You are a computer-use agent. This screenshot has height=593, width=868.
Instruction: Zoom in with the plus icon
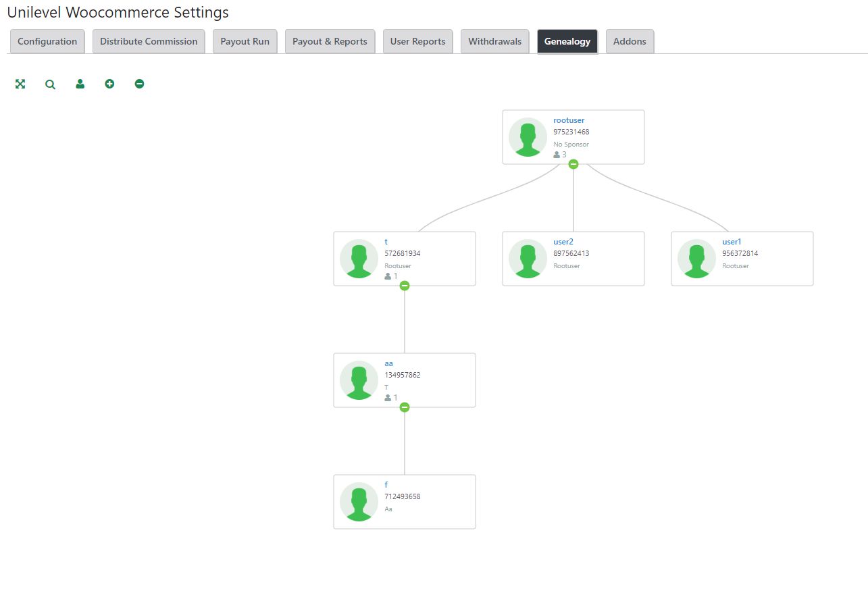tap(109, 84)
